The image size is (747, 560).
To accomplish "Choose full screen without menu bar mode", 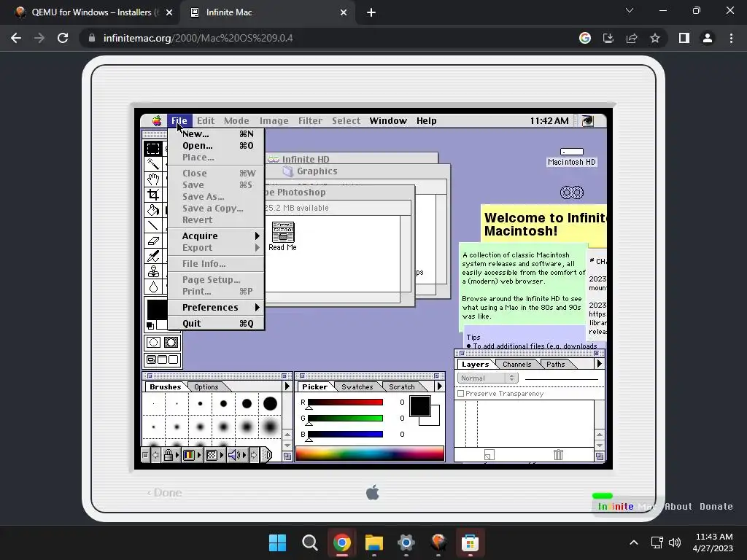I will point(174,359).
